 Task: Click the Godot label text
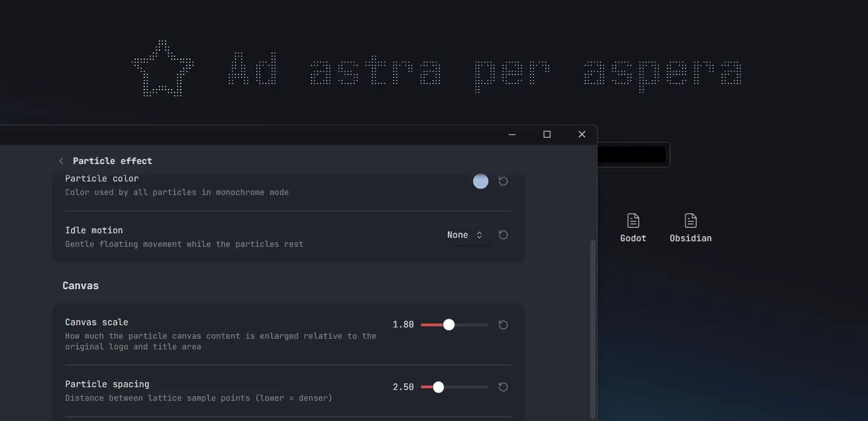click(633, 238)
